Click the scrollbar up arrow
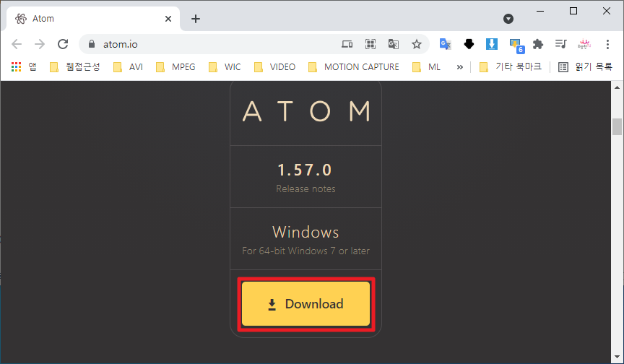 (617, 87)
